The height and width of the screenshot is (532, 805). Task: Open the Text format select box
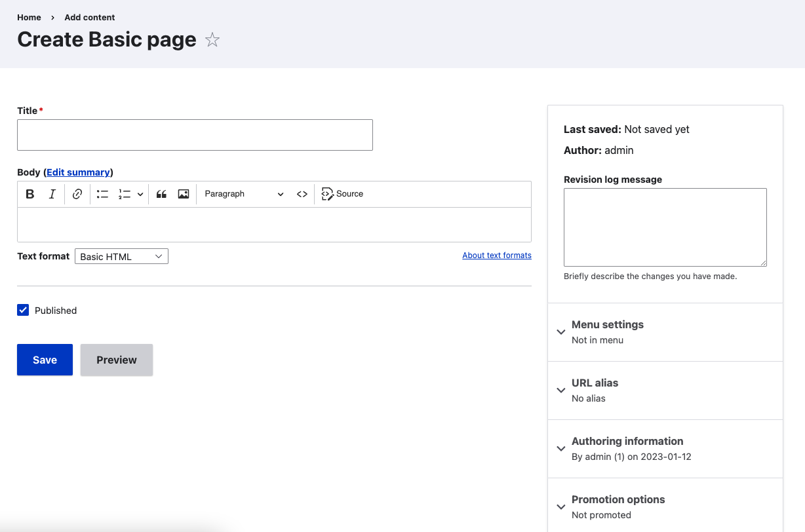click(x=121, y=256)
